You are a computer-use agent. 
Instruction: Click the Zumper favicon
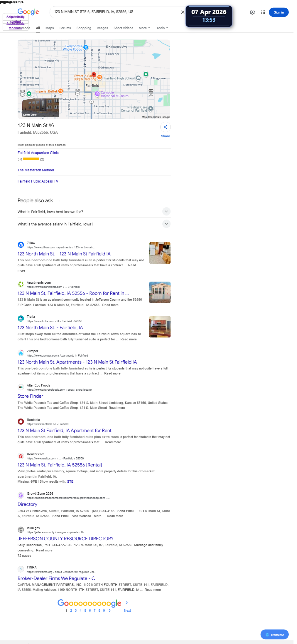click(x=21, y=353)
